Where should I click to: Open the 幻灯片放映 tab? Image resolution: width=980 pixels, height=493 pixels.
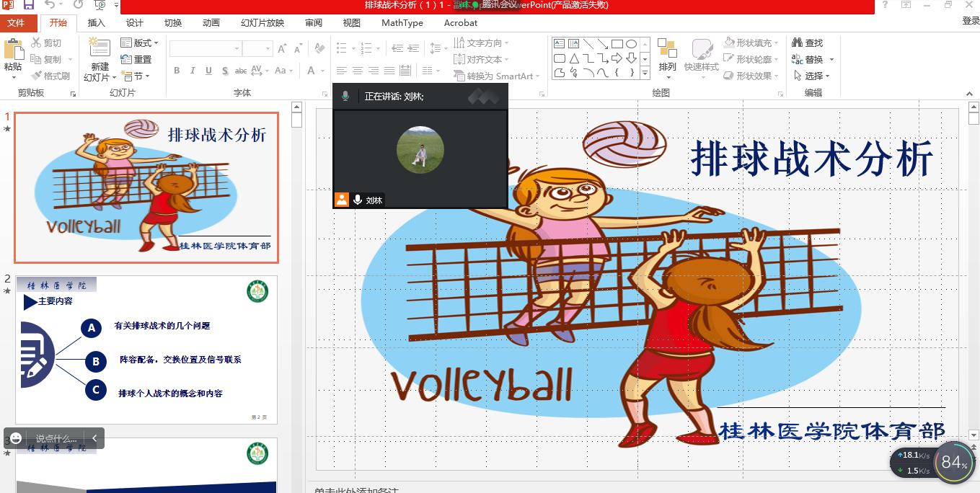pyautogui.click(x=262, y=23)
